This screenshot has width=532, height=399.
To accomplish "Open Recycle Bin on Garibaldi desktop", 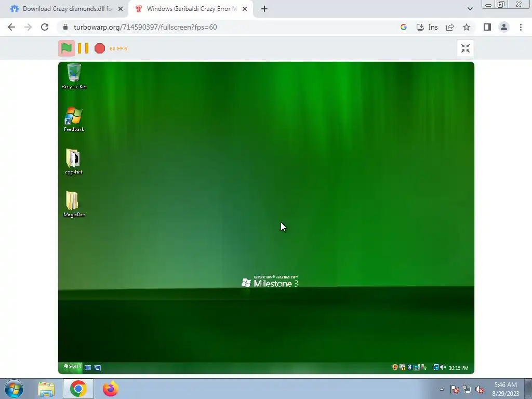I will [74, 76].
